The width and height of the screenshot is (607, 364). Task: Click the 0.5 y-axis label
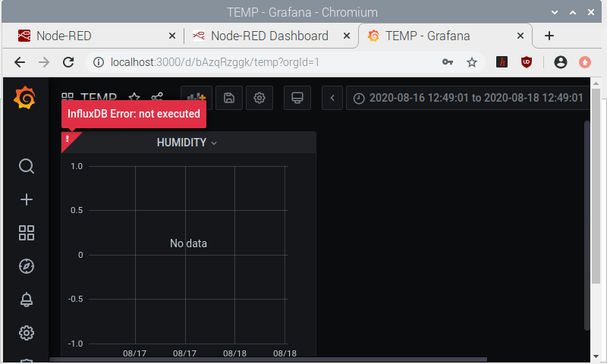[x=77, y=210]
